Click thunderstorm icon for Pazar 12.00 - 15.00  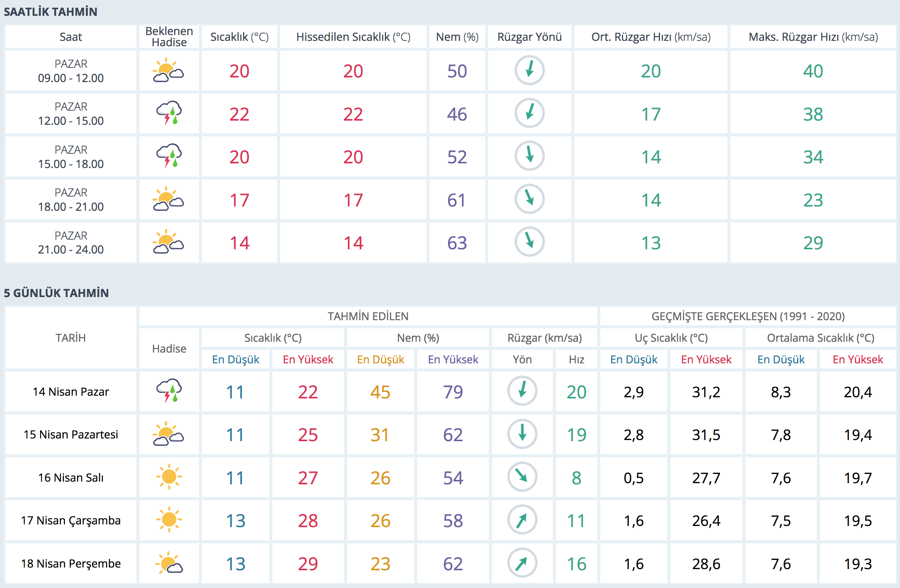pyautogui.click(x=169, y=113)
